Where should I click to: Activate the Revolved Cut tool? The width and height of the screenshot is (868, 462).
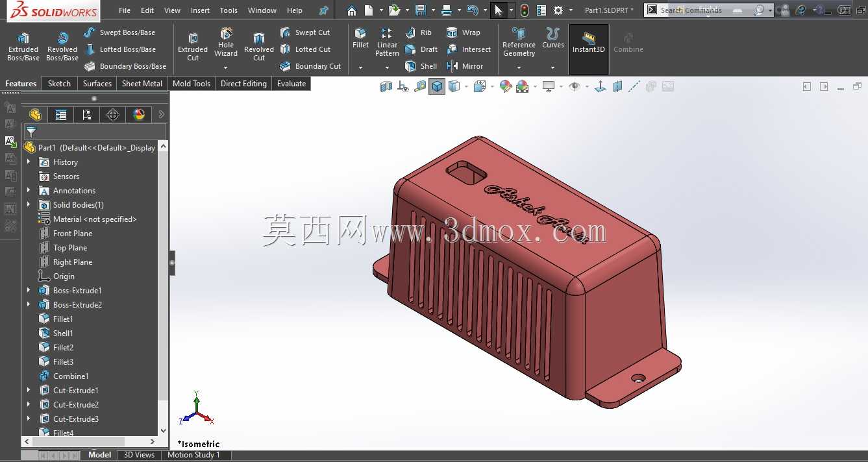[259, 47]
